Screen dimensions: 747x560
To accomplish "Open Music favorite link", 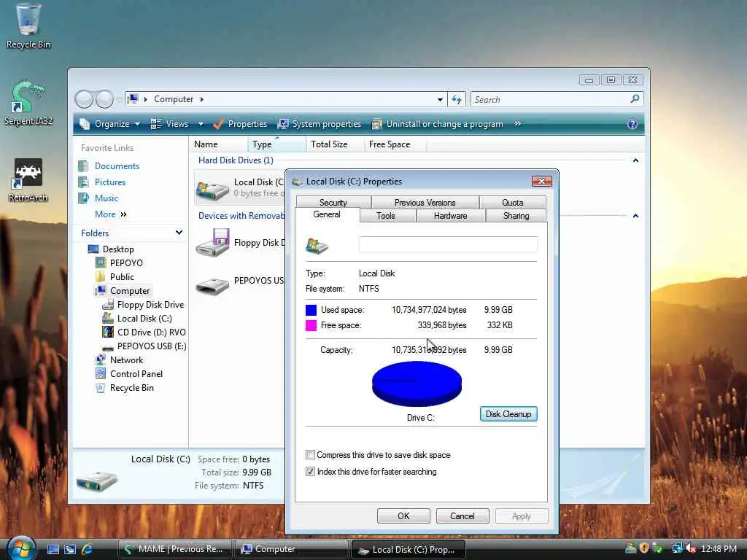I will (107, 198).
